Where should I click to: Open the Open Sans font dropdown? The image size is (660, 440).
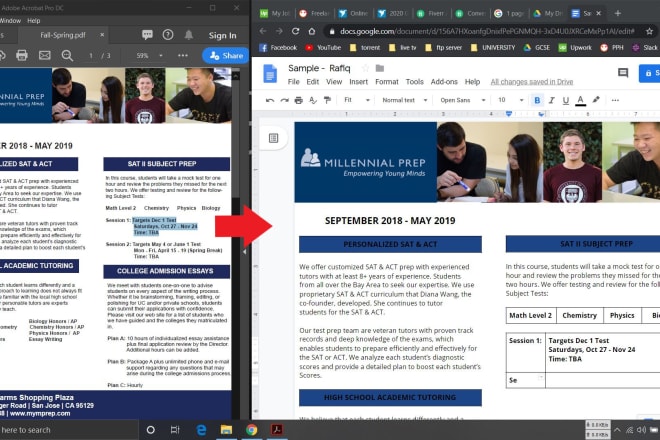463,100
